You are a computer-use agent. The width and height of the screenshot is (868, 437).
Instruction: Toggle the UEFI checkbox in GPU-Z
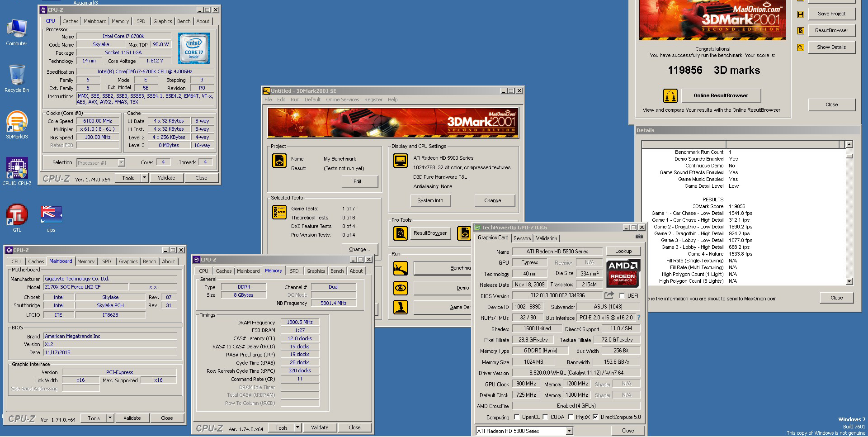coord(623,296)
